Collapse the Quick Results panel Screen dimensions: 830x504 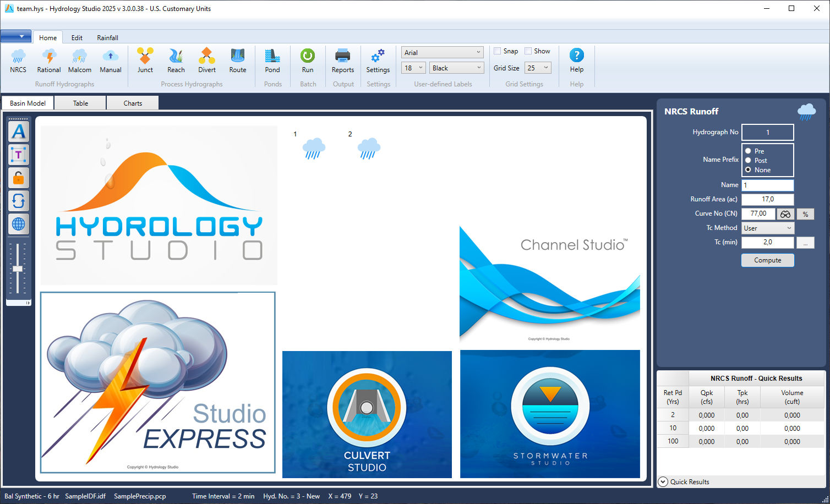[x=663, y=481]
